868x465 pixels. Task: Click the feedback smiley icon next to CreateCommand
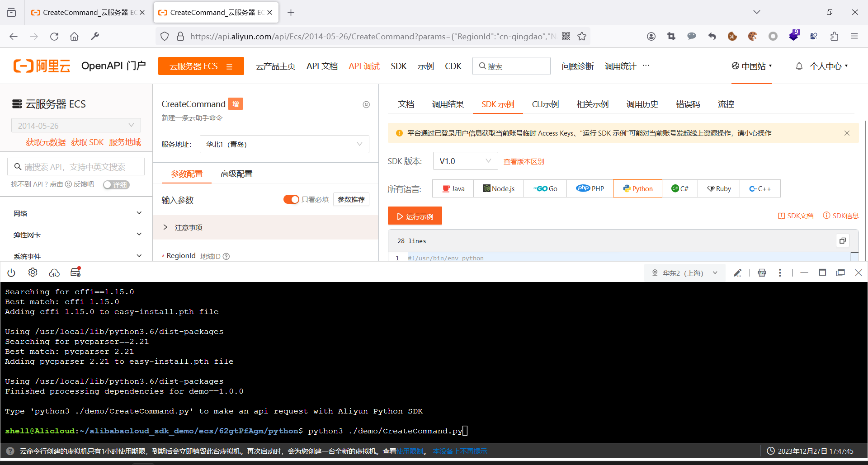(366, 104)
